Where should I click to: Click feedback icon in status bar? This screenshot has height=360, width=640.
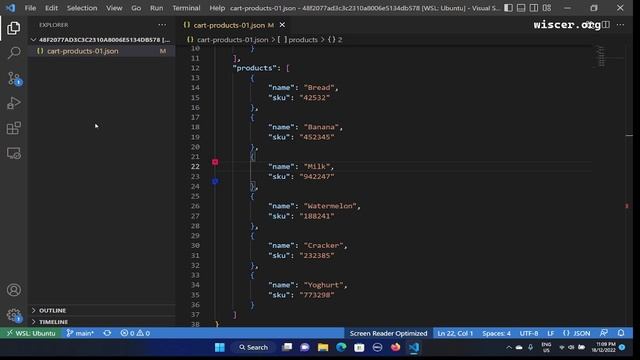coord(604,333)
